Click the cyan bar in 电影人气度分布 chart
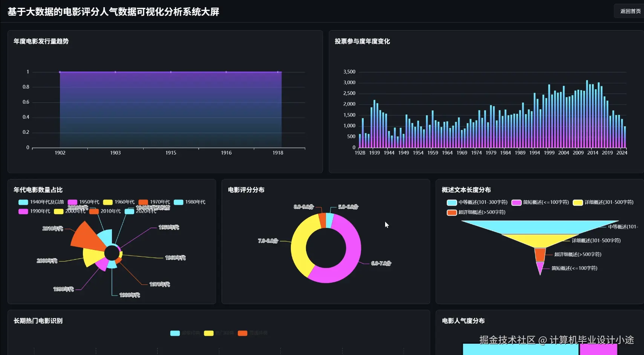 (520, 349)
